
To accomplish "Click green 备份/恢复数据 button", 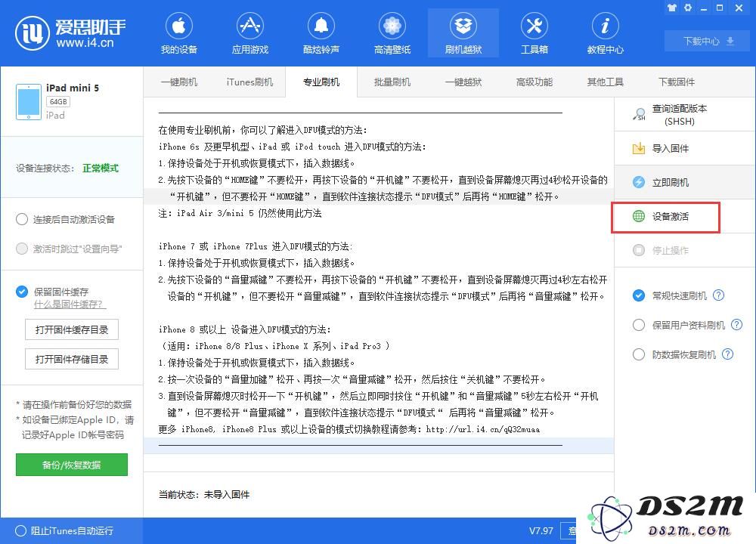I will point(71,465).
